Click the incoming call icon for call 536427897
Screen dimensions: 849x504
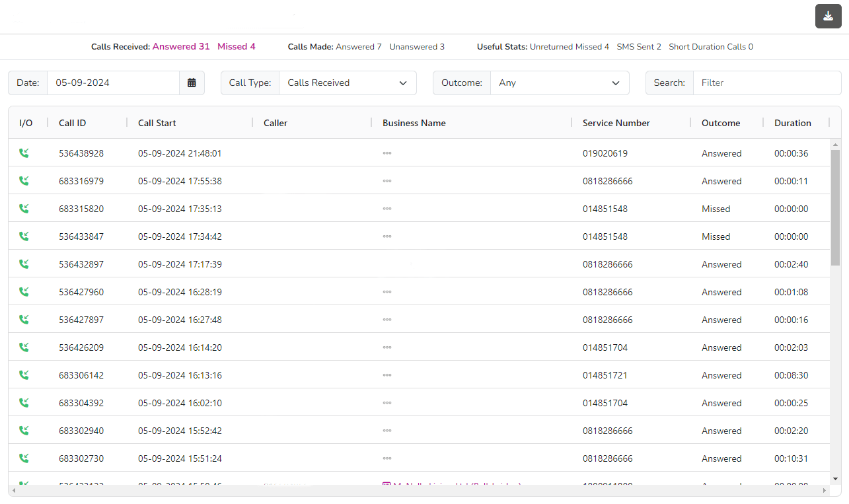click(x=24, y=320)
